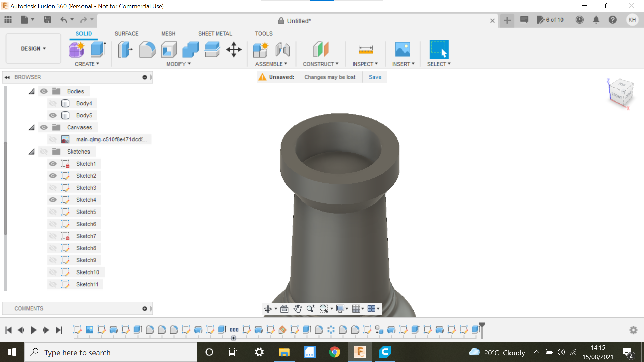Open the Help question mark icon
The height and width of the screenshot is (362, 644).
pyautogui.click(x=613, y=20)
